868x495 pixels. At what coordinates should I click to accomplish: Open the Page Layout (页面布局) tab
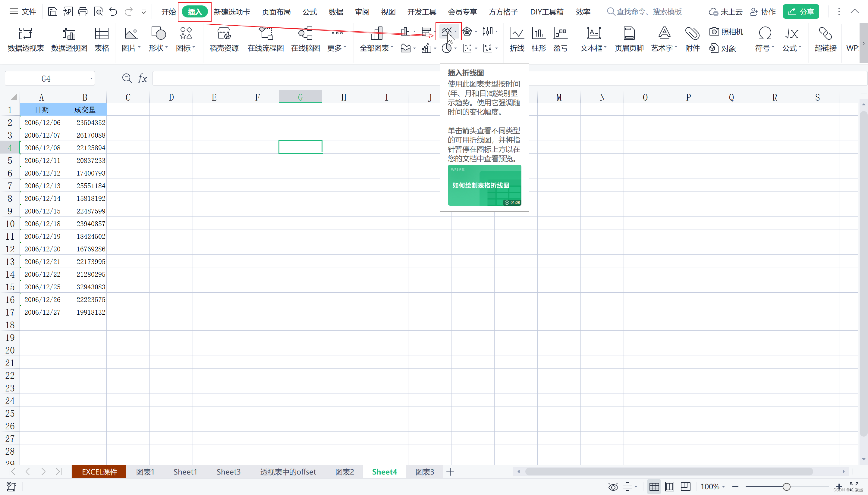(x=276, y=12)
